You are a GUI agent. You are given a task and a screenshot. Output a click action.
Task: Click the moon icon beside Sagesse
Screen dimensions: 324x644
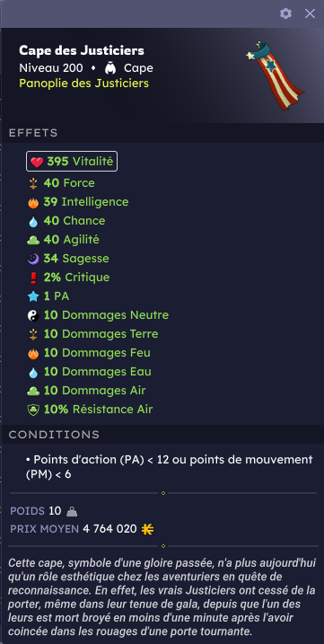(33, 259)
